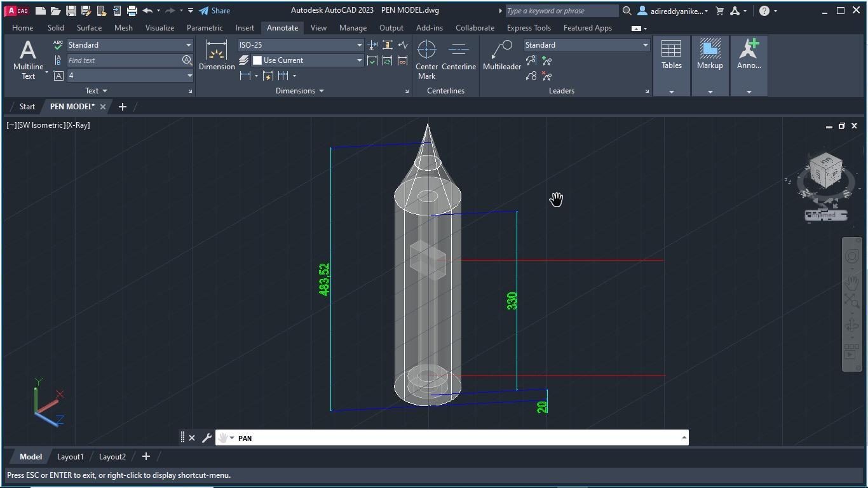This screenshot has width=868, height=488.
Task: Click [SW Isometric] view control label
Action: coord(41,125)
